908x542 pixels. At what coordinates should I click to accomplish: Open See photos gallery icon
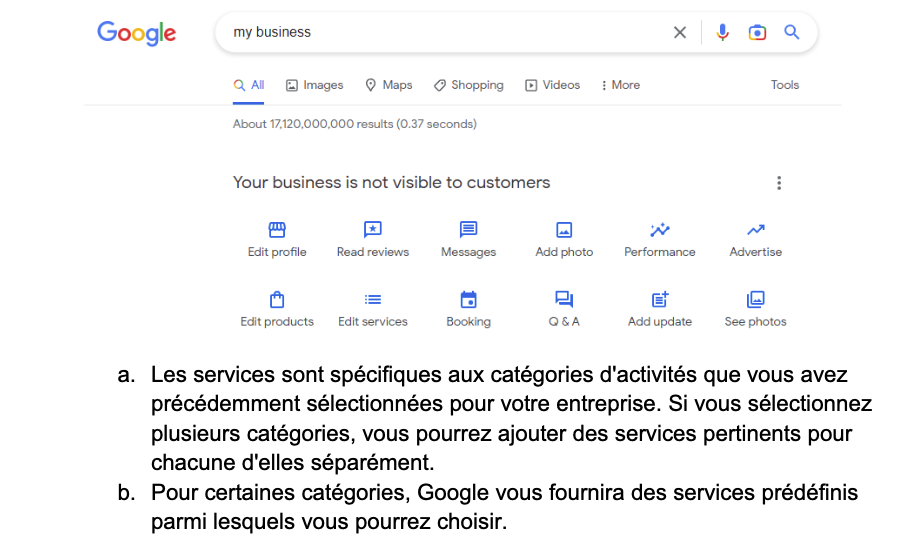coord(756,299)
